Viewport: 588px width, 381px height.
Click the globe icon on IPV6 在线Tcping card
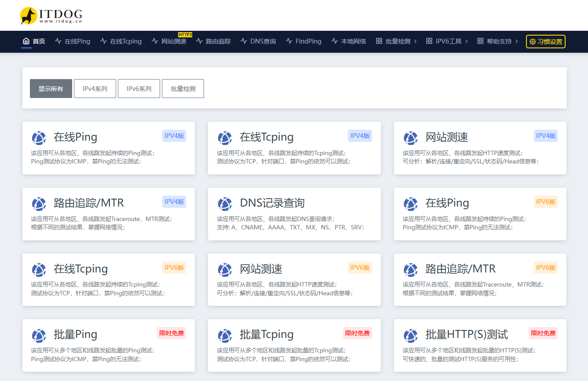[39, 269]
